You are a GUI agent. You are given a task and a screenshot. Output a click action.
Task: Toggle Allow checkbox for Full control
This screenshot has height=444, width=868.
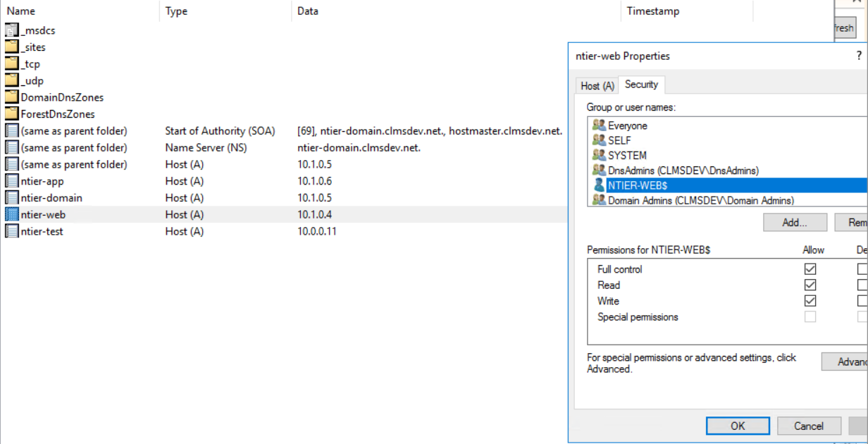(810, 269)
